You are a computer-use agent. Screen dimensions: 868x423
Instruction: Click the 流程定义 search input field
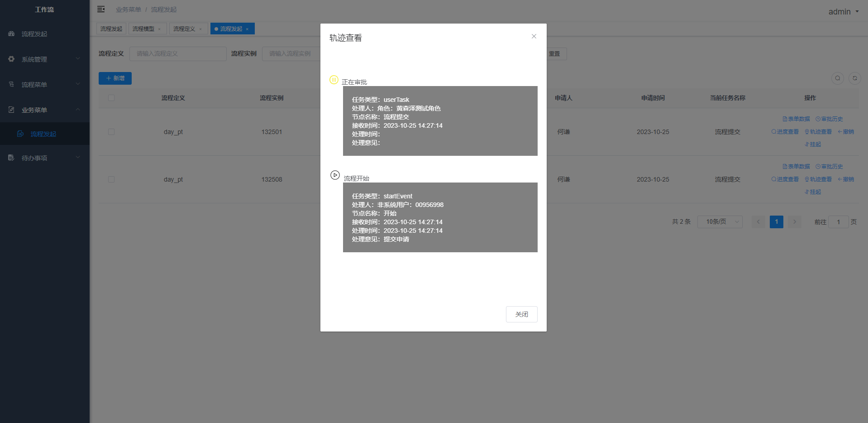coord(178,53)
